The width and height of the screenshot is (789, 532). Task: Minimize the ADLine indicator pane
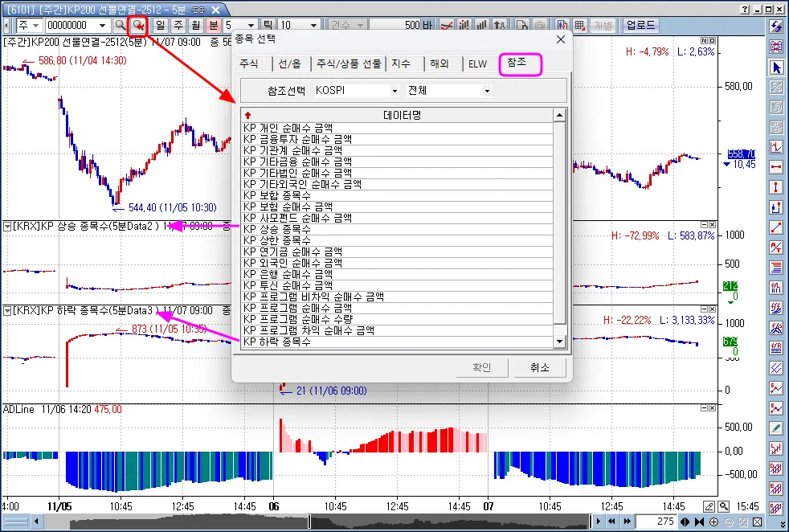705,408
